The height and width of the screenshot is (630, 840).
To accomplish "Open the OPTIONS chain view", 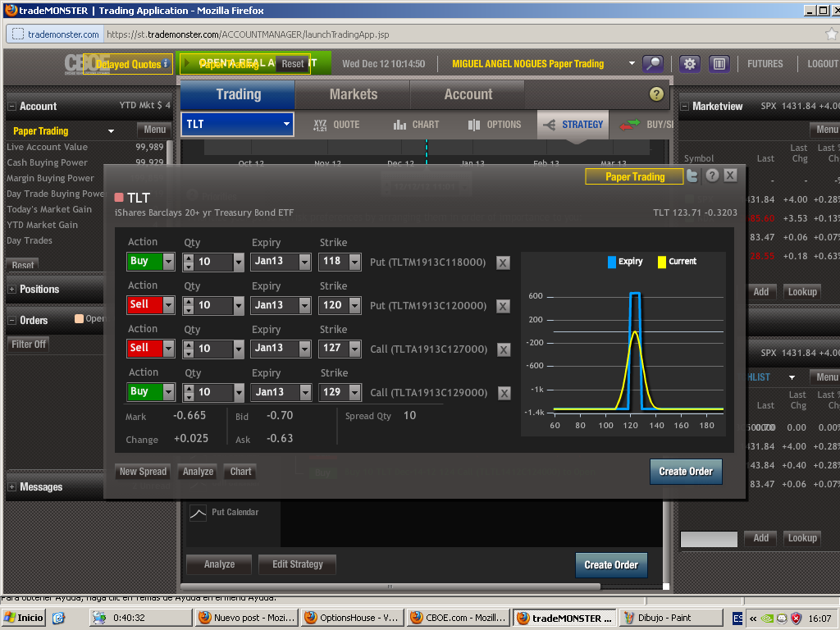I will 495,125.
